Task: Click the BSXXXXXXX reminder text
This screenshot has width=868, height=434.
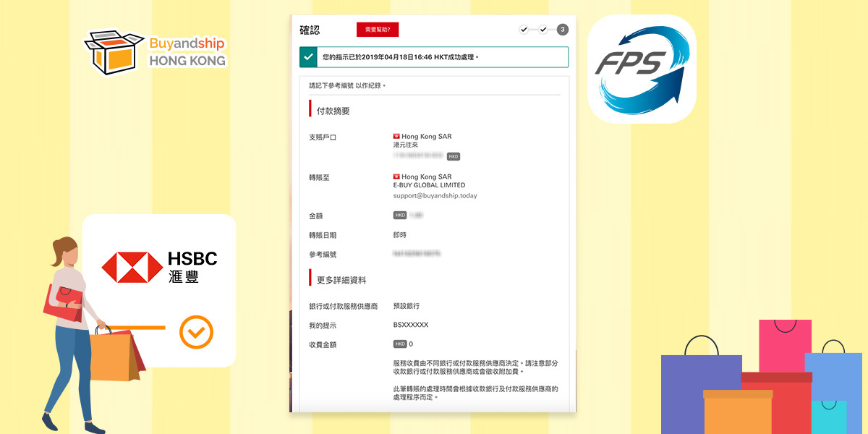Action: (x=411, y=325)
